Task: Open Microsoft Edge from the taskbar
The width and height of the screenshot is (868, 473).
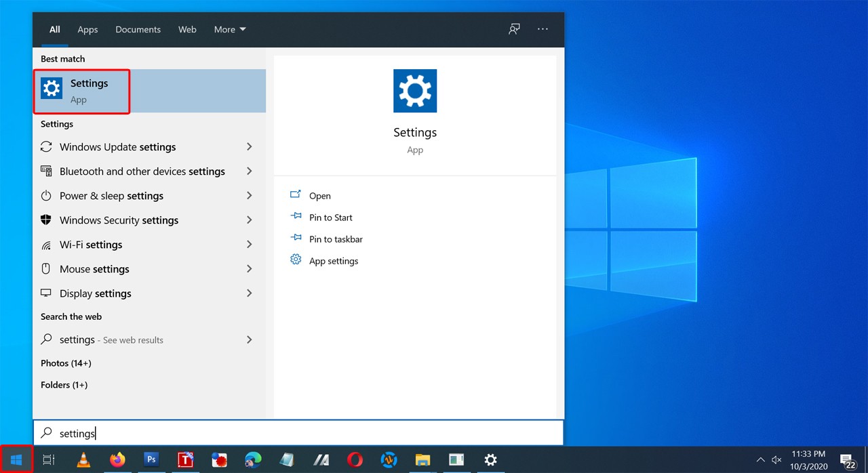Action: coord(253,460)
